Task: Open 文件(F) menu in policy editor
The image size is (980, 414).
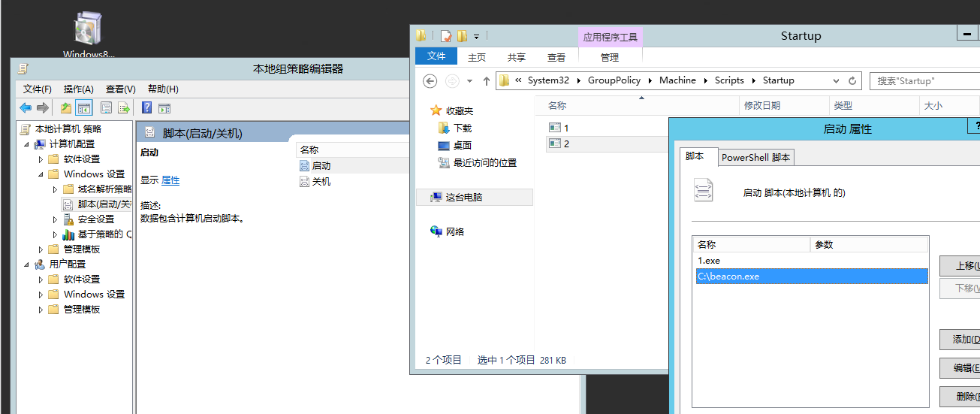Action: (38, 89)
